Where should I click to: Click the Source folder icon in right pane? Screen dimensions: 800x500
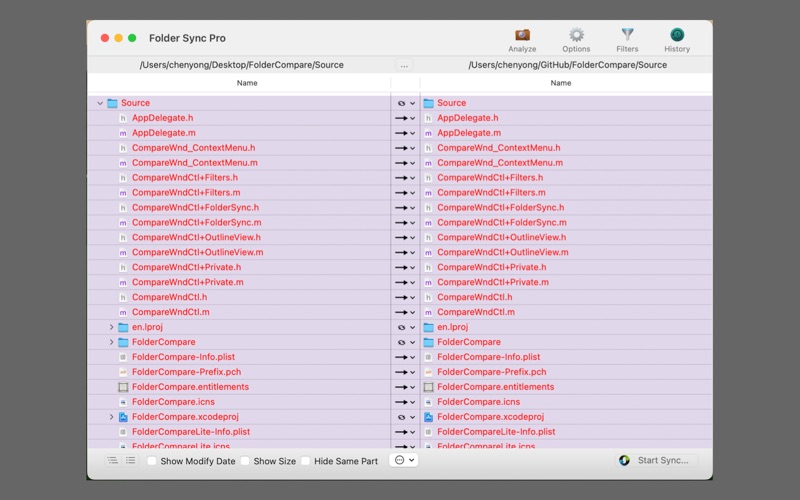(x=429, y=103)
